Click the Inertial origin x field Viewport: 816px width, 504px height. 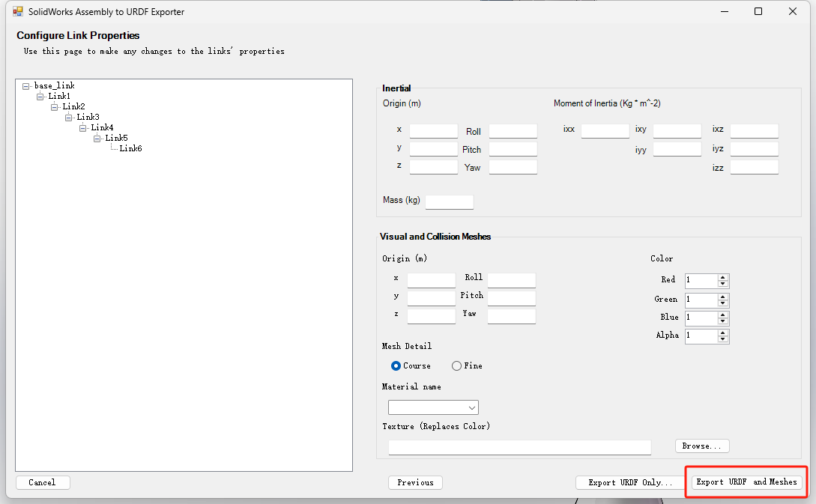pos(434,131)
